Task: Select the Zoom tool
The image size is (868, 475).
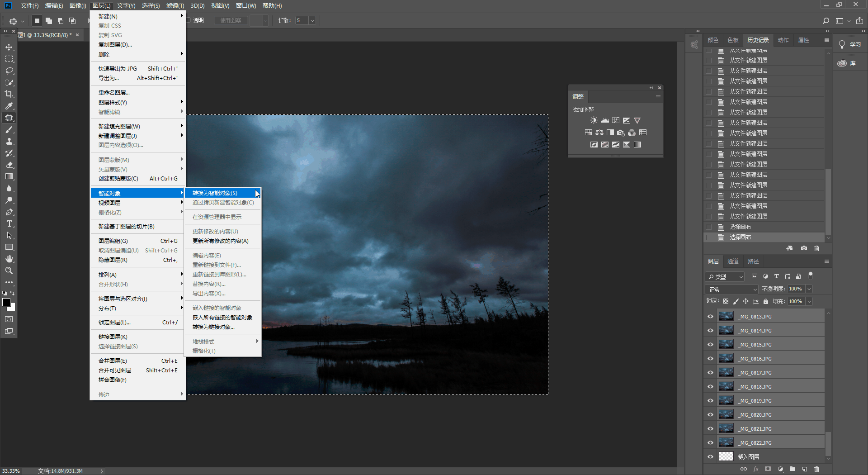Action: [9, 271]
